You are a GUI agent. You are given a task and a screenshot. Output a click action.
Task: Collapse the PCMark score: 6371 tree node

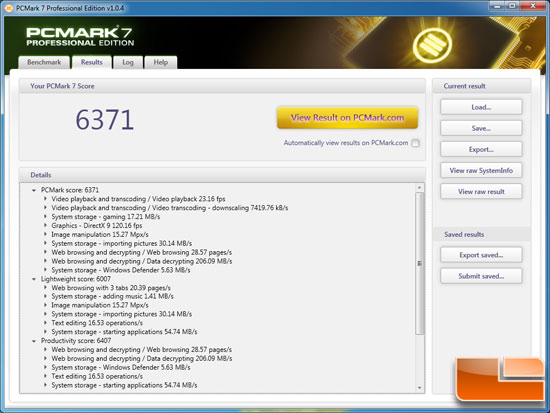coord(34,190)
